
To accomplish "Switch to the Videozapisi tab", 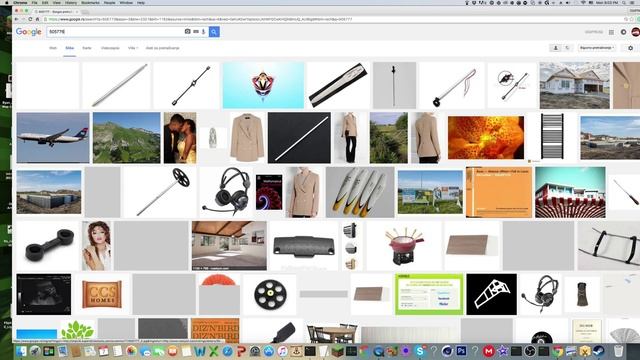I will click(110, 48).
